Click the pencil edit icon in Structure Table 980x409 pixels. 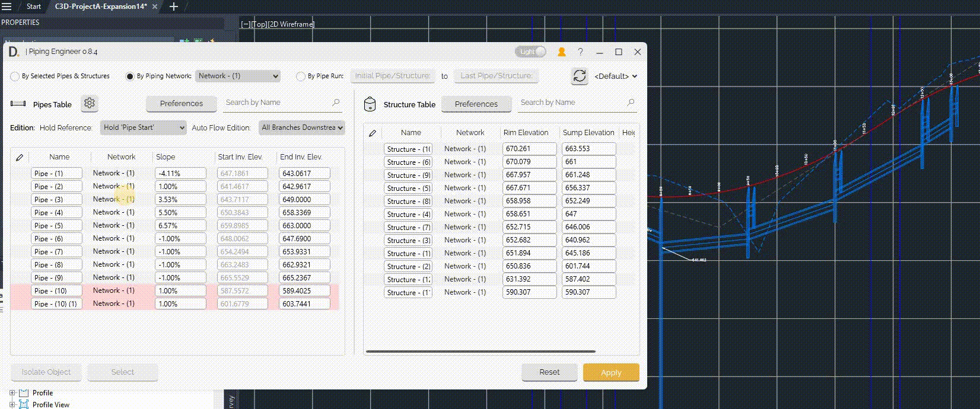point(373,133)
